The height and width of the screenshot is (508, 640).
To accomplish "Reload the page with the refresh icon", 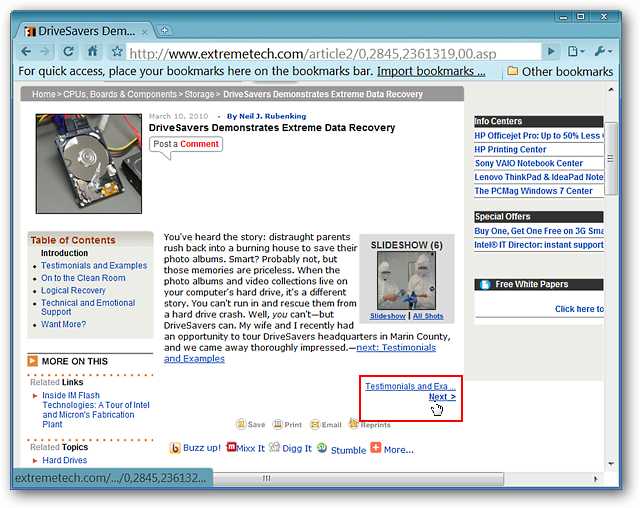I will pos(68,51).
